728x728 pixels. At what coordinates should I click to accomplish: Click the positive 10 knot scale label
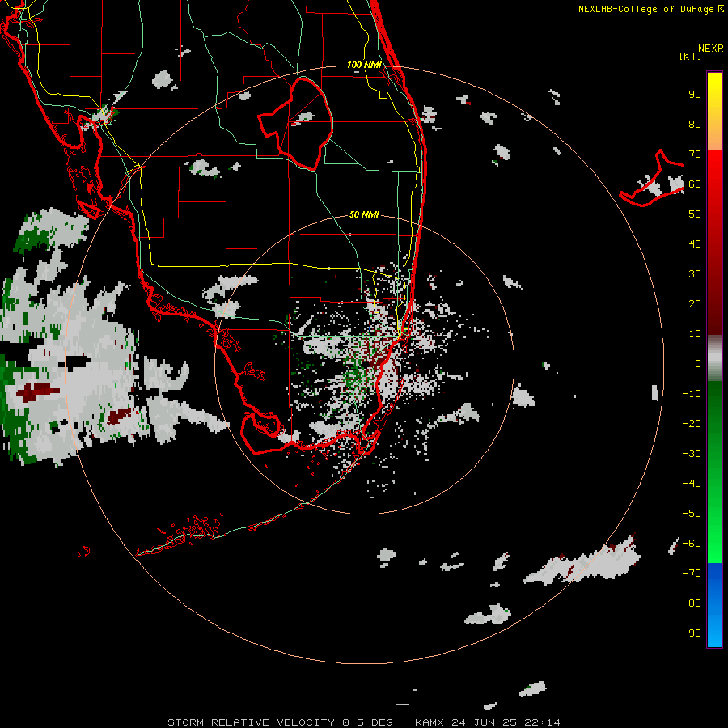point(695,334)
